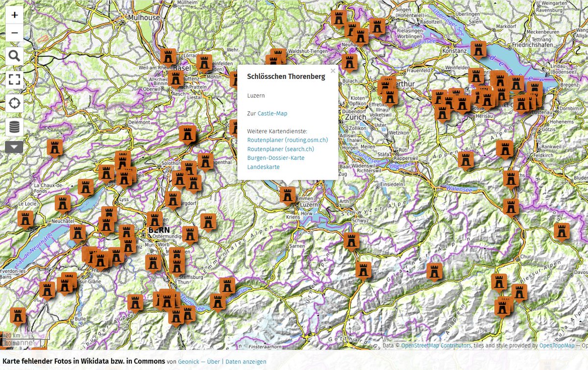
Task: Toggle fullscreen map view
Action: (x=14, y=79)
